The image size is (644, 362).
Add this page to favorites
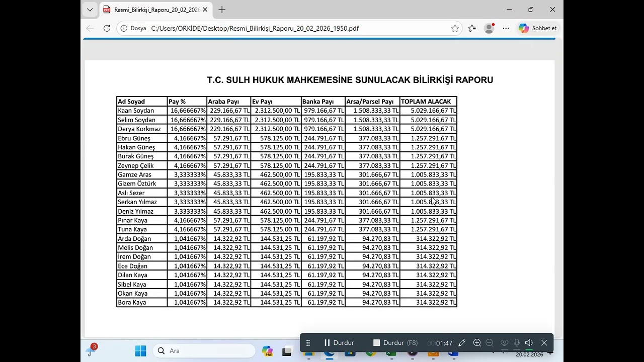click(455, 29)
